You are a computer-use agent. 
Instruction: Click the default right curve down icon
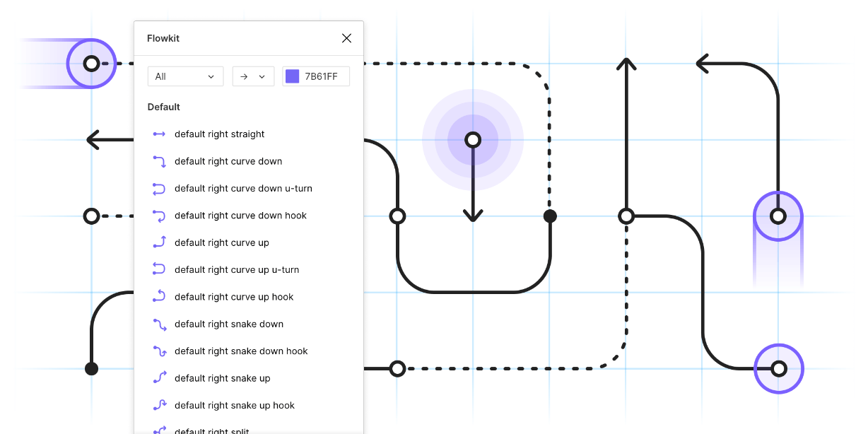159,161
